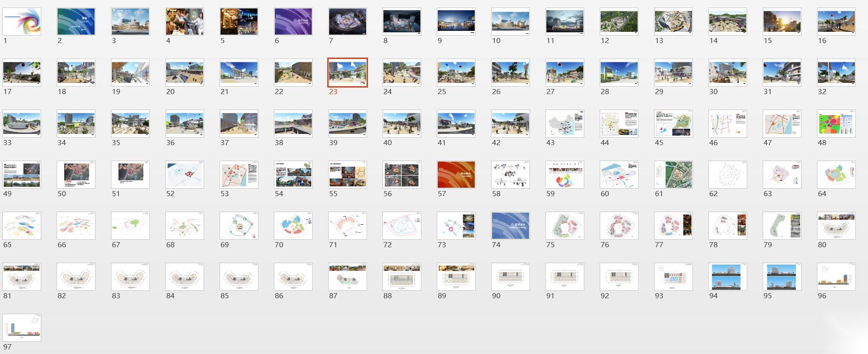Select slide 32 thumbnail
Screen dimensions: 868x354
(x=836, y=73)
